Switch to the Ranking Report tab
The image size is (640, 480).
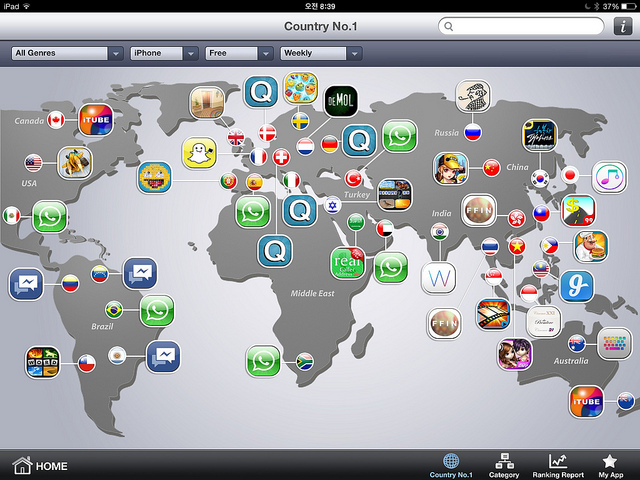[x=558, y=466]
